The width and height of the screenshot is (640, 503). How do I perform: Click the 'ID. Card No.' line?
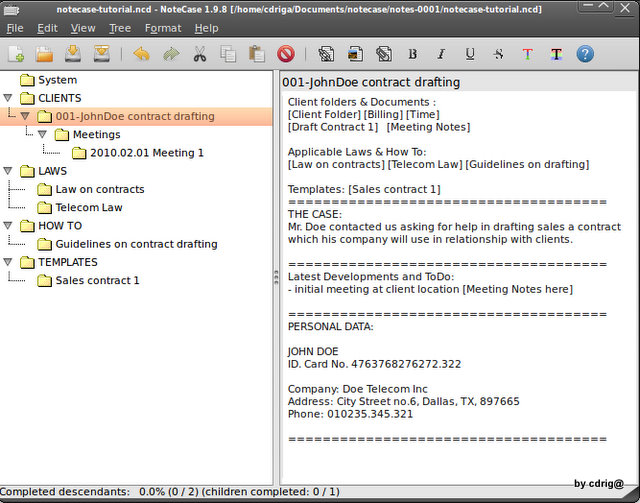(x=374, y=364)
